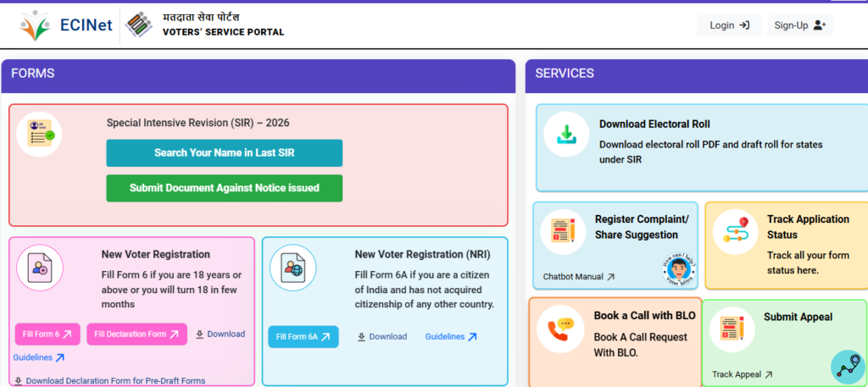Screen dimensions: 868x387
Task: Click Fill Declaration Form button
Action: (x=136, y=334)
